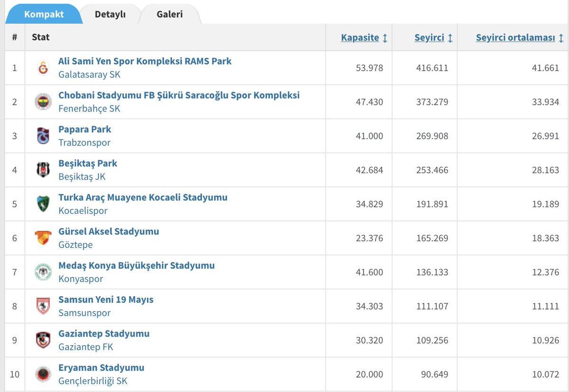Image resolution: width=569 pixels, height=392 pixels.
Task: Click attendance total 373.279
Action: 432,102
